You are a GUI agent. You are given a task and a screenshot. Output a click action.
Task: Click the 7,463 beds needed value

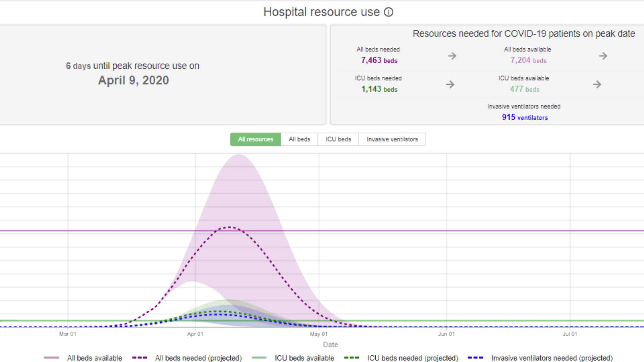click(379, 60)
